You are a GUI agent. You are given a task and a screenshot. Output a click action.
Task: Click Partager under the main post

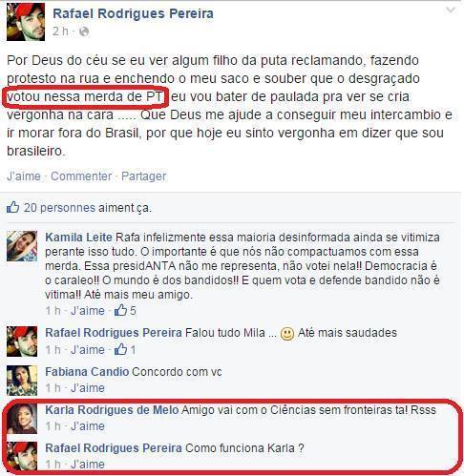pyautogui.click(x=144, y=176)
